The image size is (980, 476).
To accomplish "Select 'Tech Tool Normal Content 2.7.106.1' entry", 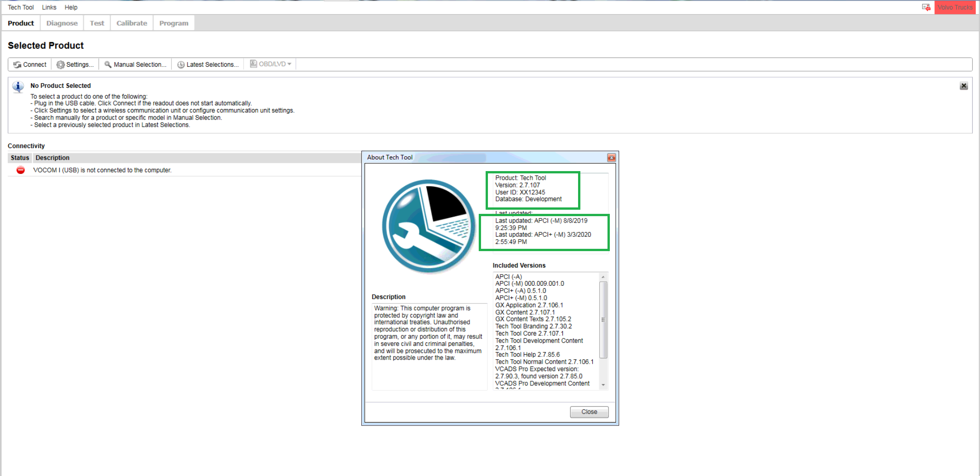I will [544, 362].
